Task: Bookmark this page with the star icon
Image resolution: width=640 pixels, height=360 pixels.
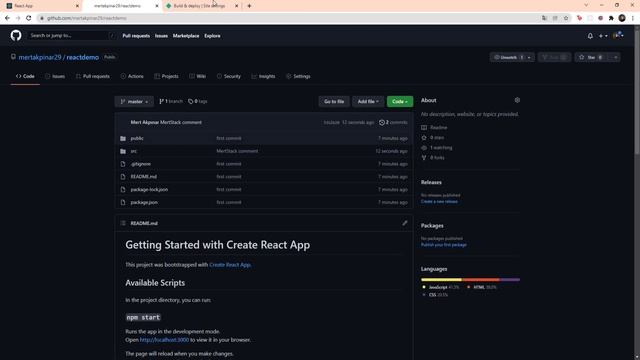Action: click(x=566, y=18)
